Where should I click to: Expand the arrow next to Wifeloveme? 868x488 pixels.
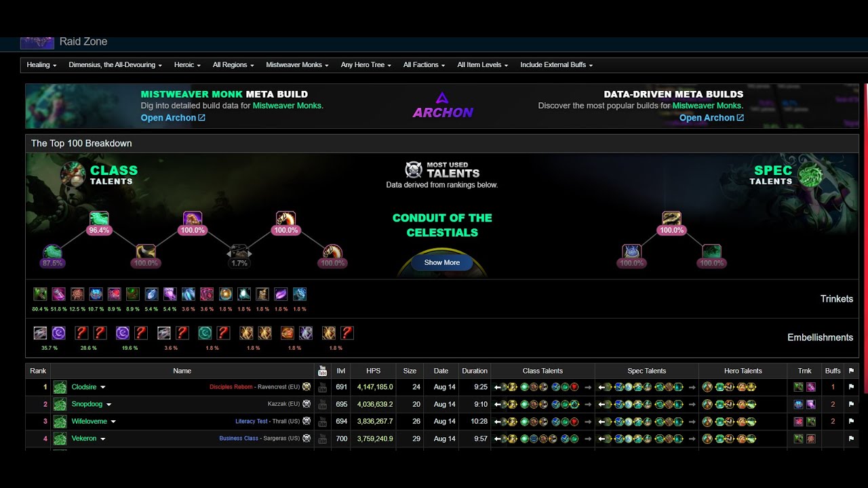coord(113,422)
